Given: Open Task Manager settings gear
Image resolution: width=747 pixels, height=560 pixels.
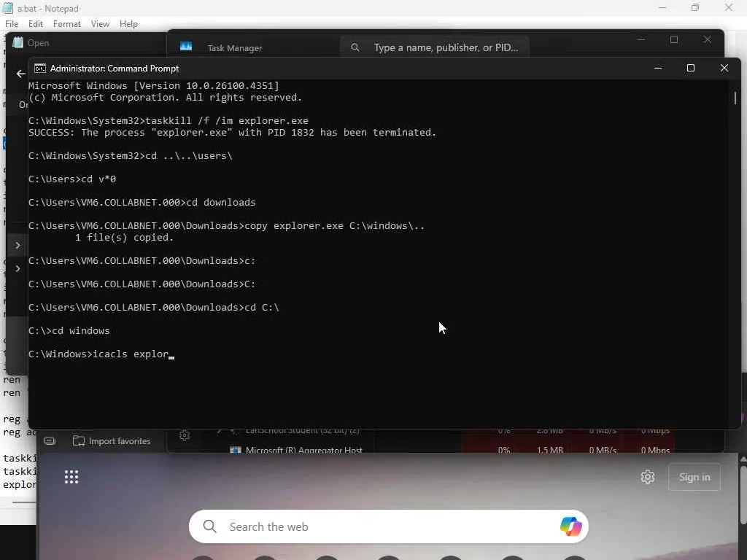Looking at the screenshot, I should 185,435.
